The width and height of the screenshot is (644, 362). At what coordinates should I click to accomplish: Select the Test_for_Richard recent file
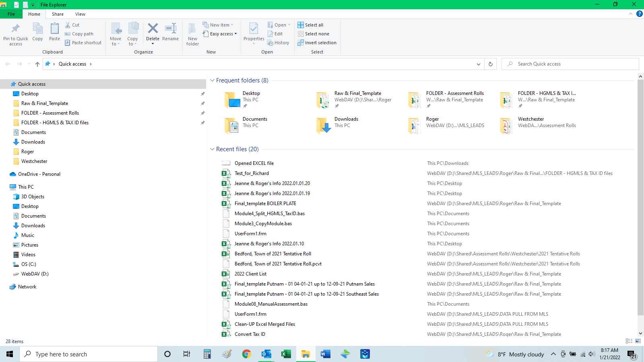(x=252, y=173)
